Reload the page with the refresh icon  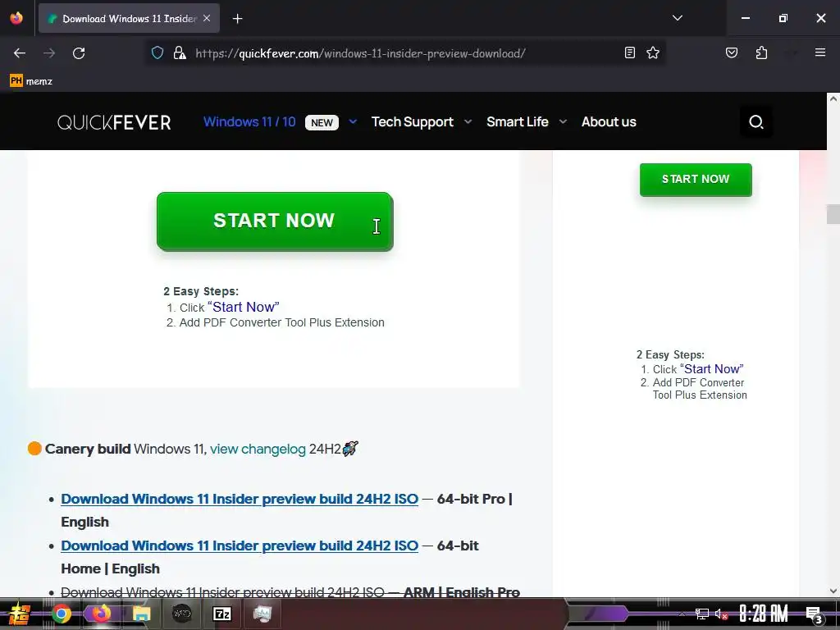point(79,53)
